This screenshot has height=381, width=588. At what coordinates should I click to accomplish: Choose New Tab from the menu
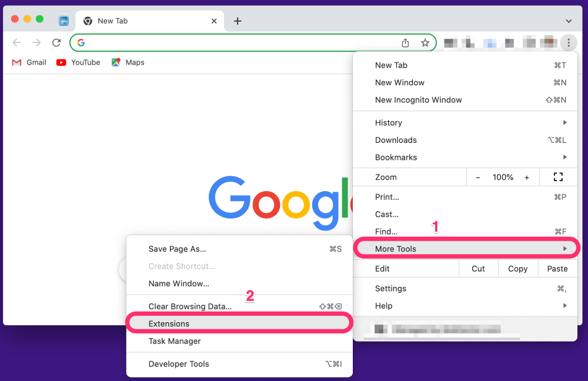pyautogui.click(x=465, y=65)
